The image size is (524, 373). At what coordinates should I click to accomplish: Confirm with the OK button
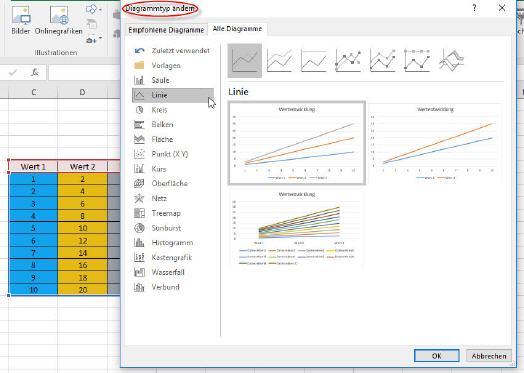pos(436,356)
